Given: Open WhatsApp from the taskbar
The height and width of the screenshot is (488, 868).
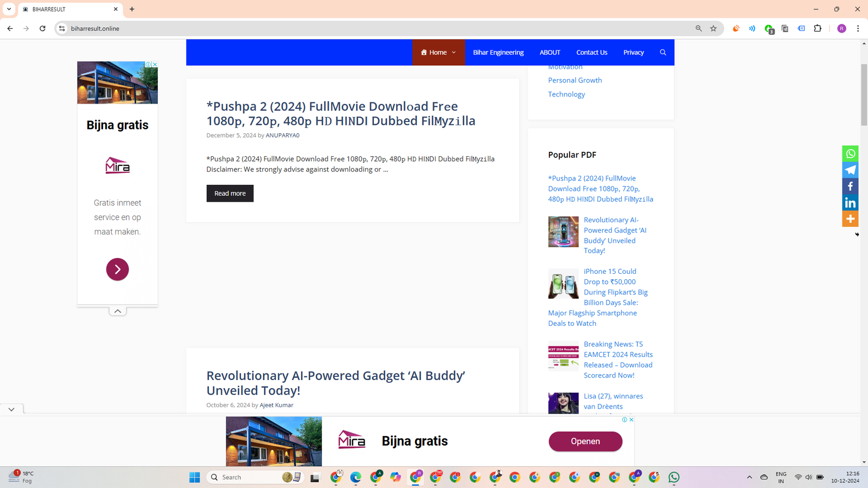Looking at the screenshot, I should (674, 477).
